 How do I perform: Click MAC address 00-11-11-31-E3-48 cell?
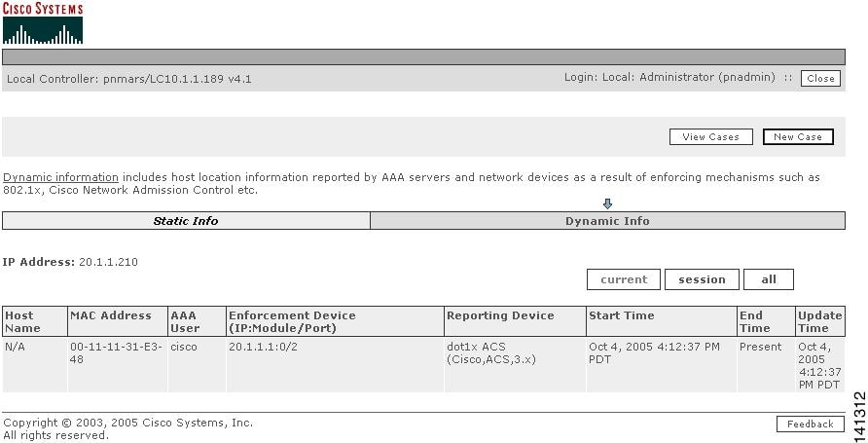(108, 352)
